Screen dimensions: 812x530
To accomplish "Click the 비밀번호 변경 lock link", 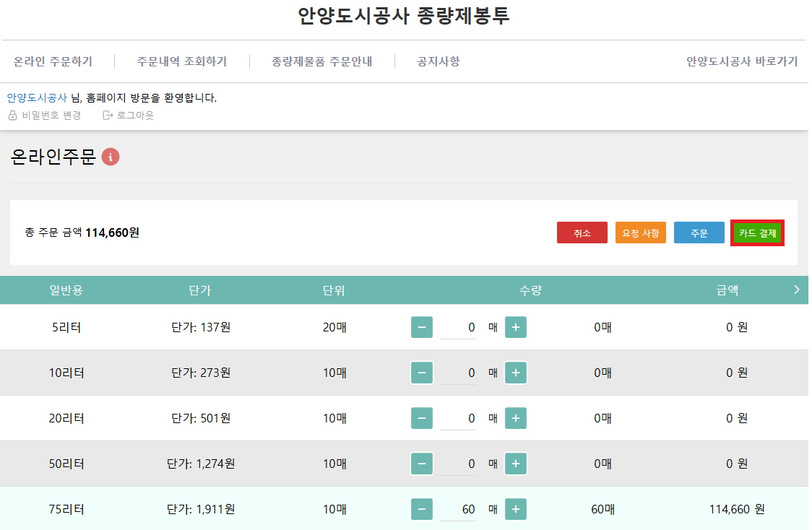I will (x=45, y=115).
